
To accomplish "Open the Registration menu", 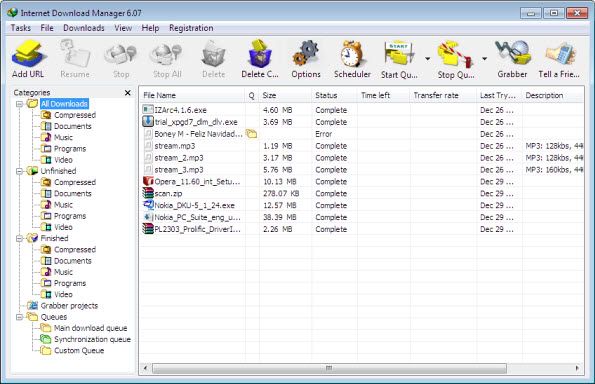I will click(x=191, y=28).
